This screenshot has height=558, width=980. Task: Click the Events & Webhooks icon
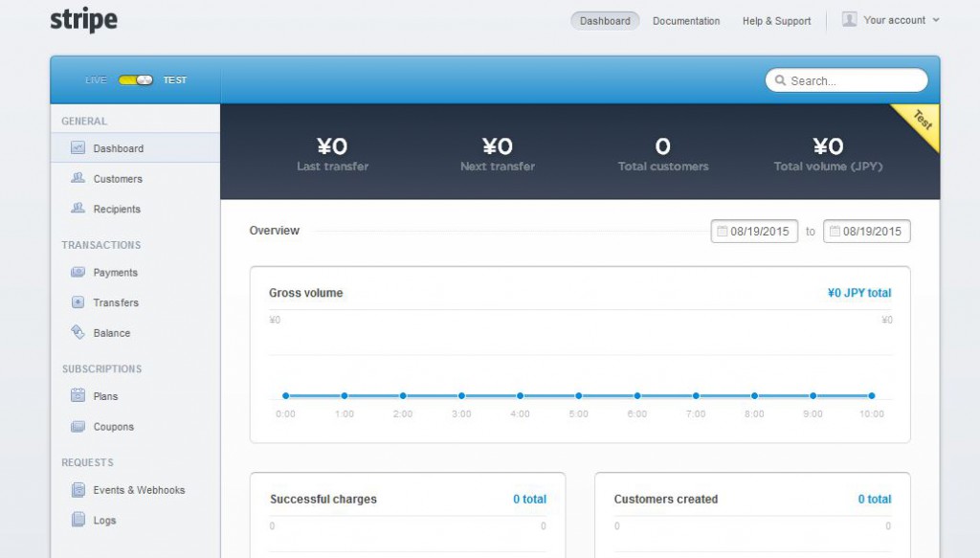(x=78, y=490)
